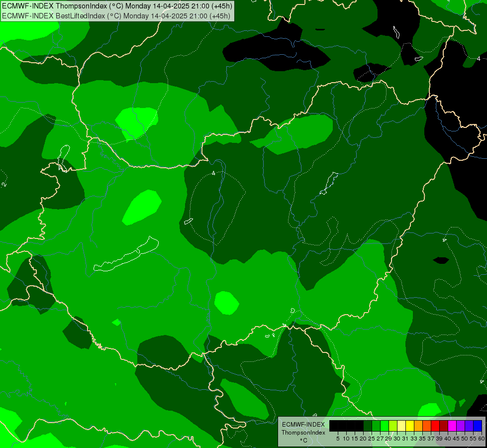This screenshot has width=487, height=448.
Task: Pick the indigo 50–55 legend swatch
Action: tap(469, 426)
